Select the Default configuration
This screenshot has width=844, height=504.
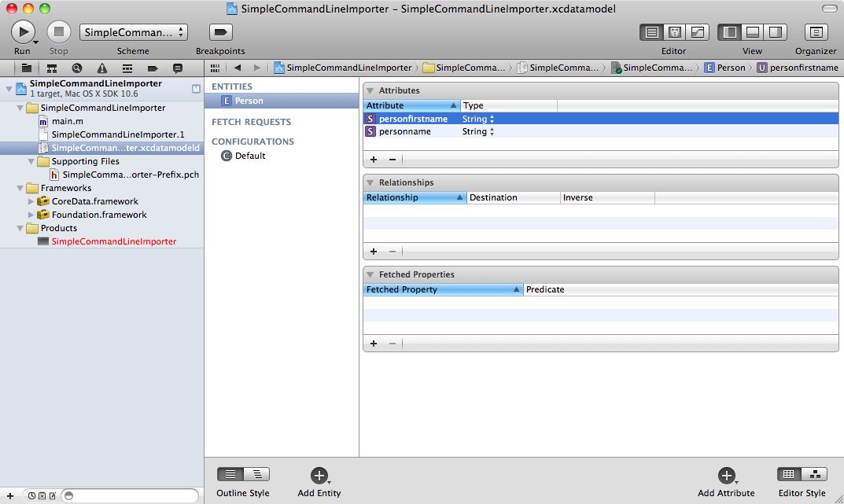[x=249, y=156]
